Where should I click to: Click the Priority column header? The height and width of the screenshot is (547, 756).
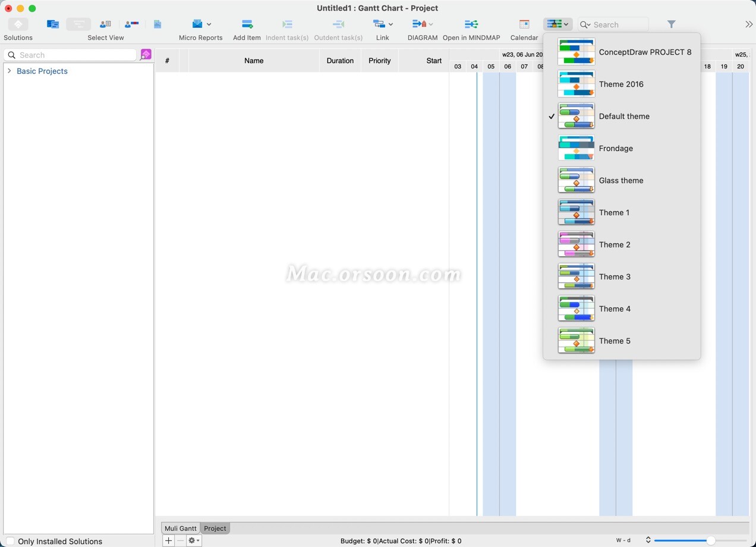point(380,61)
